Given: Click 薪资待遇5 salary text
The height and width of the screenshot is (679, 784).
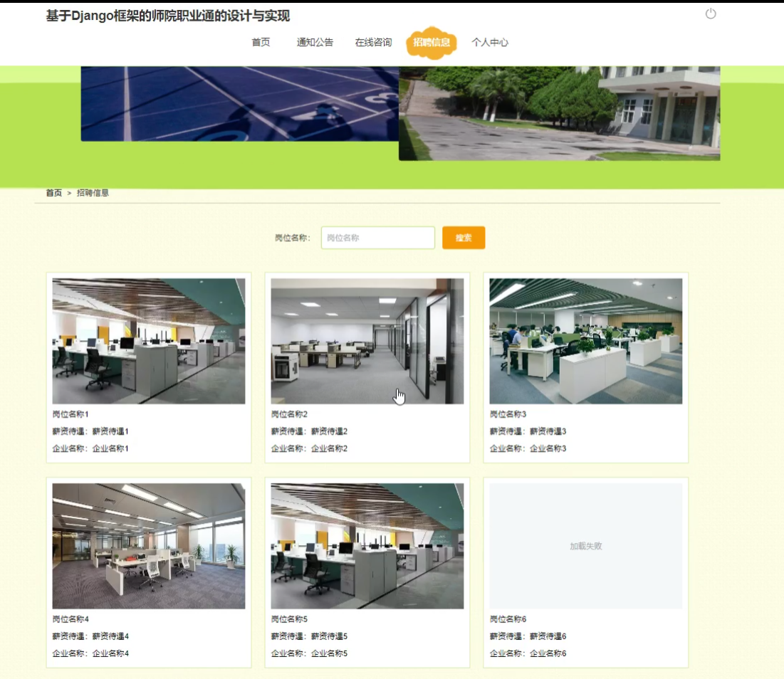Looking at the screenshot, I should tap(329, 636).
